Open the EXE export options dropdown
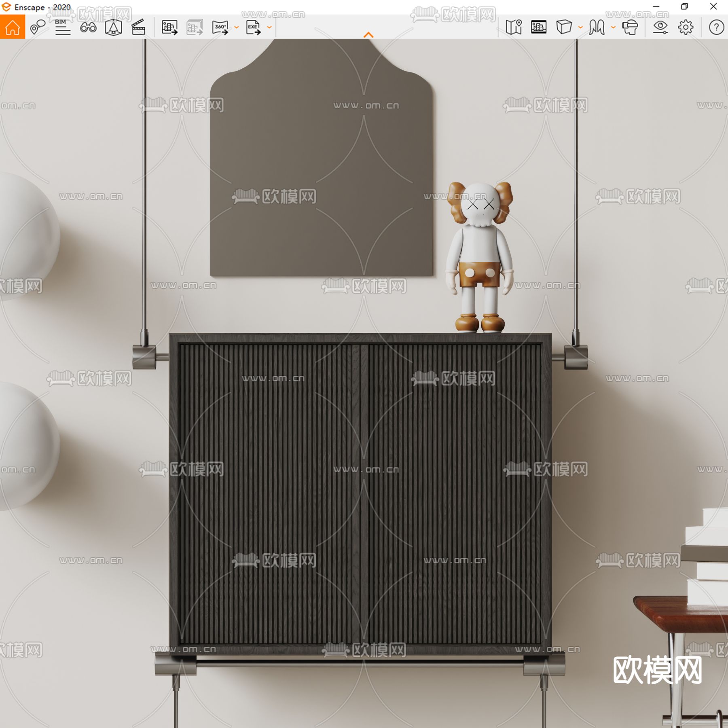The height and width of the screenshot is (728, 728). click(x=270, y=28)
